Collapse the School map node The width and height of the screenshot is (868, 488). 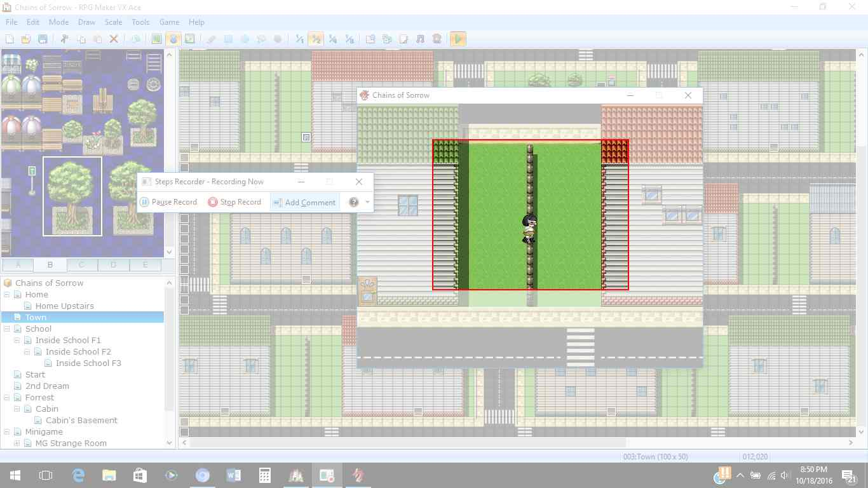coord(7,329)
